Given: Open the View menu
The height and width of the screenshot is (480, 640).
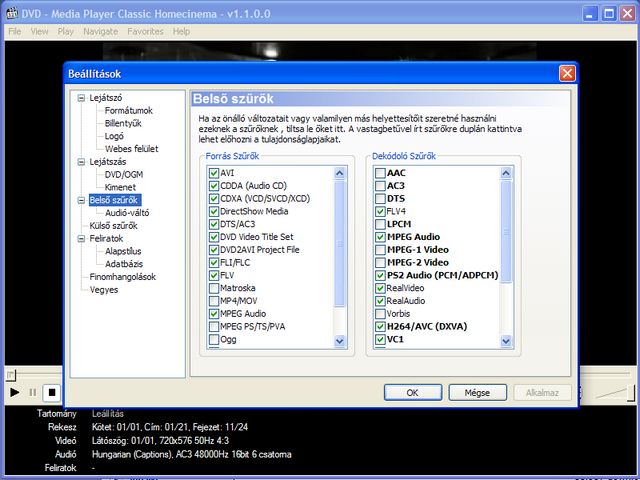Looking at the screenshot, I should point(39,31).
